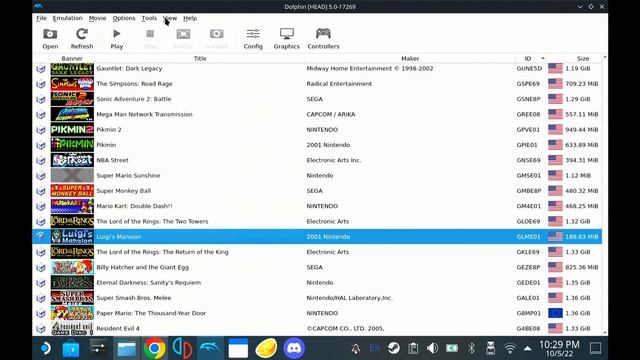Select the Pikmin 2001 Nintendo entry title

pos(106,145)
